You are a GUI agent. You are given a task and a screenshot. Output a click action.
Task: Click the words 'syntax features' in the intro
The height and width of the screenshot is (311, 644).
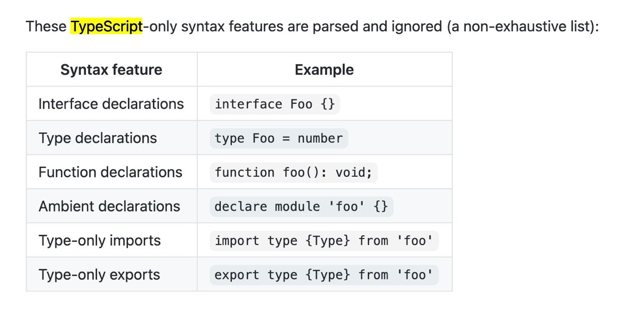[x=232, y=26]
